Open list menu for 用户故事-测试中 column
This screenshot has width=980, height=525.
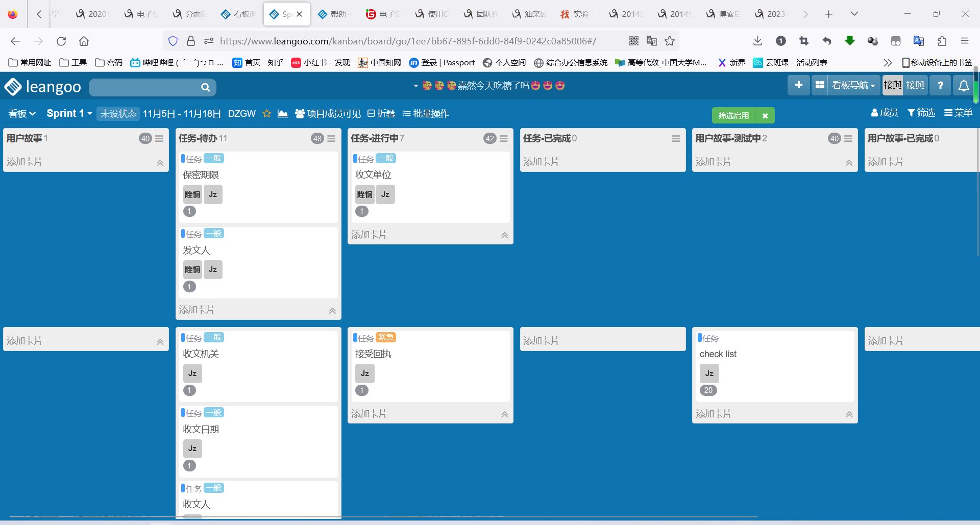click(x=848, y=138)
